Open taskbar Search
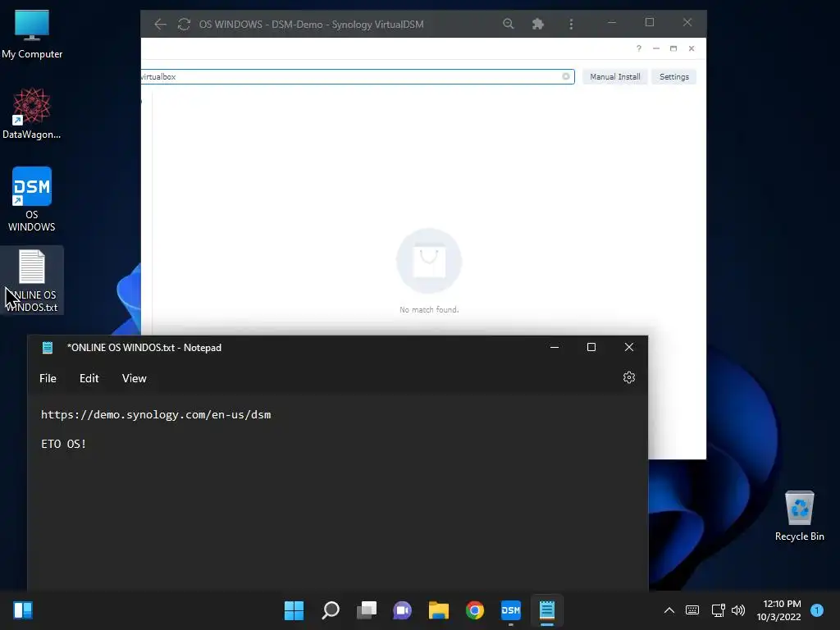Screen dimensions: 840x630 (331, 610)
